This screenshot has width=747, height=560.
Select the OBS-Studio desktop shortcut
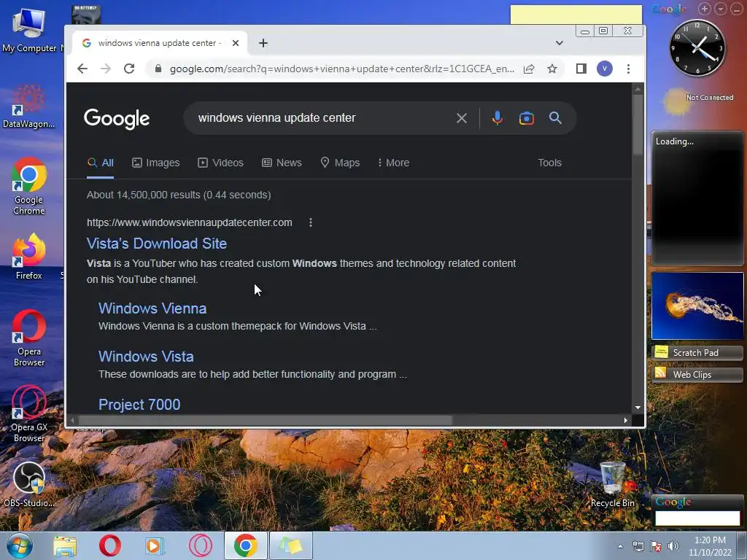[28, 484]
